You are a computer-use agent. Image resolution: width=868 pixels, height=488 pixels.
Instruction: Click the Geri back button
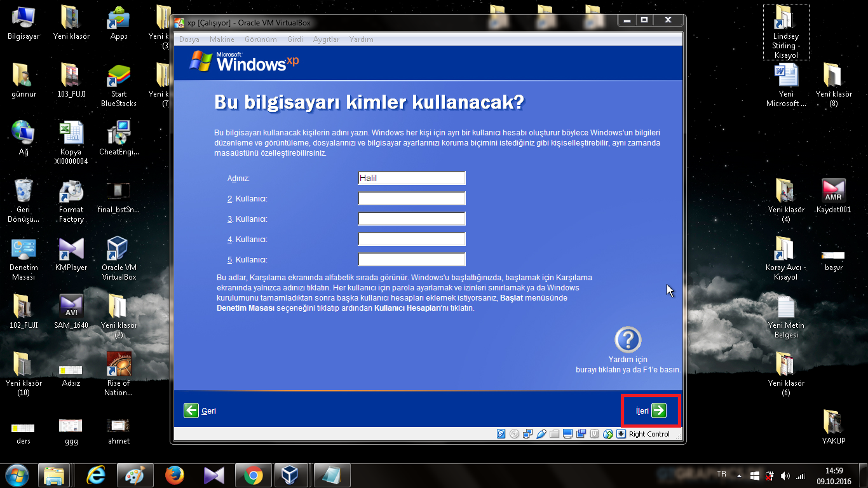200,410
